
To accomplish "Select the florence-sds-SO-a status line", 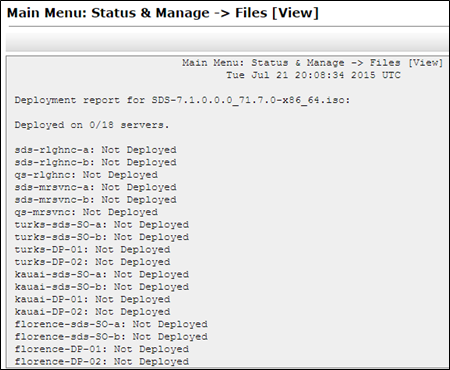I will pyautogui.click(x=111, y=324).
